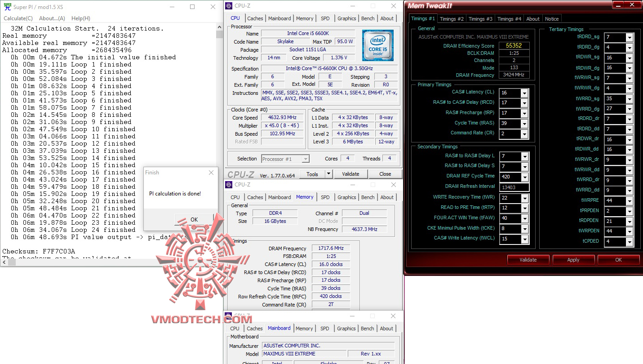
Task: Open the tWRPRE dropdown in Tertiary Timings
Action: point(630,200)
